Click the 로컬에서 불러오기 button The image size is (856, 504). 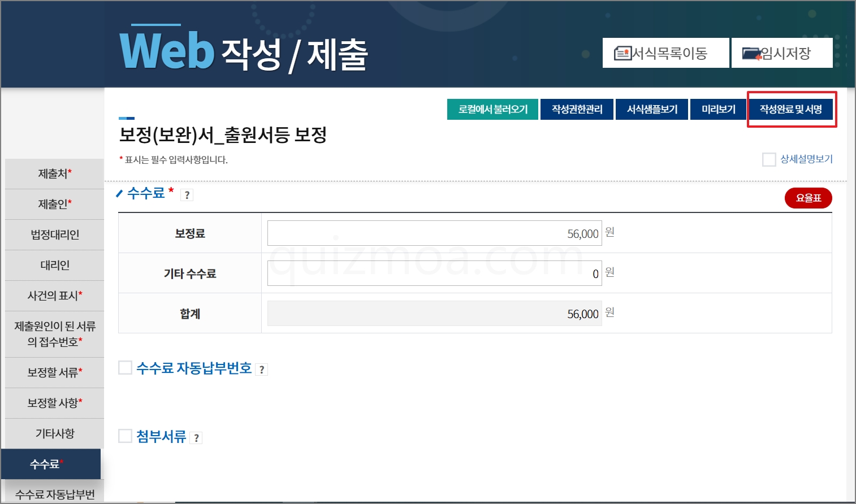pos(492,109)
